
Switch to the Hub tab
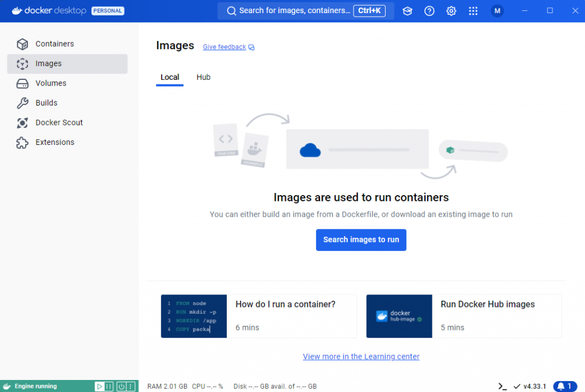click(203, 78)
